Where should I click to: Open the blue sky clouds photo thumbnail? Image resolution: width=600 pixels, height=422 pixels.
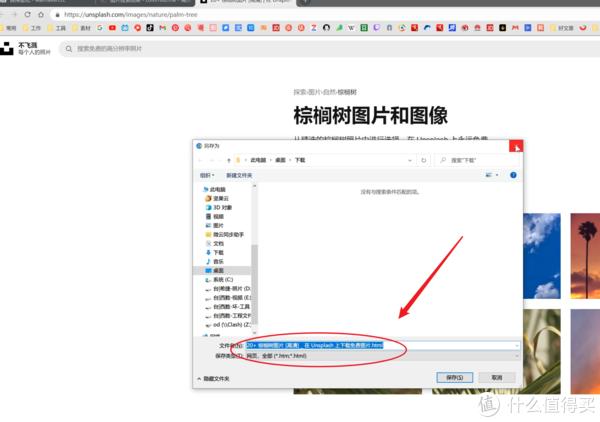(541, 256)
